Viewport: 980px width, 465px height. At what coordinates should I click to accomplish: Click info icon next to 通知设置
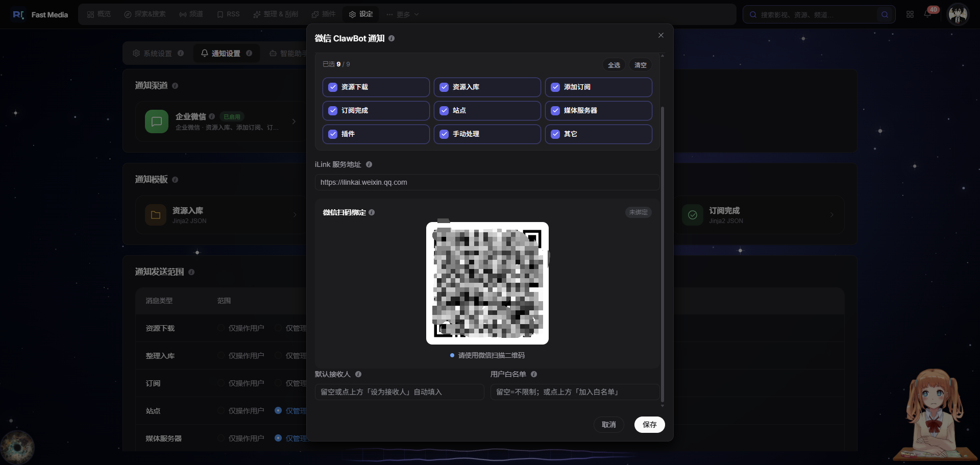coord(249,53)
